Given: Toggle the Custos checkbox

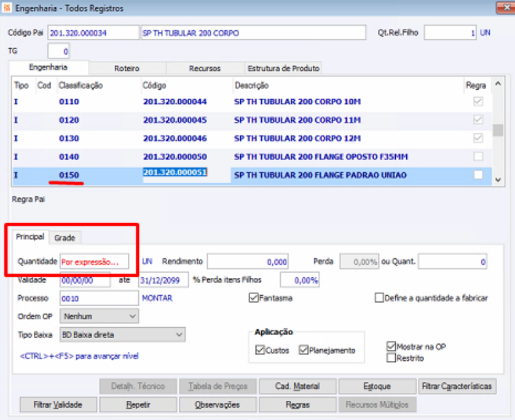Looking at the screenshot, I should tap(260, 350).
